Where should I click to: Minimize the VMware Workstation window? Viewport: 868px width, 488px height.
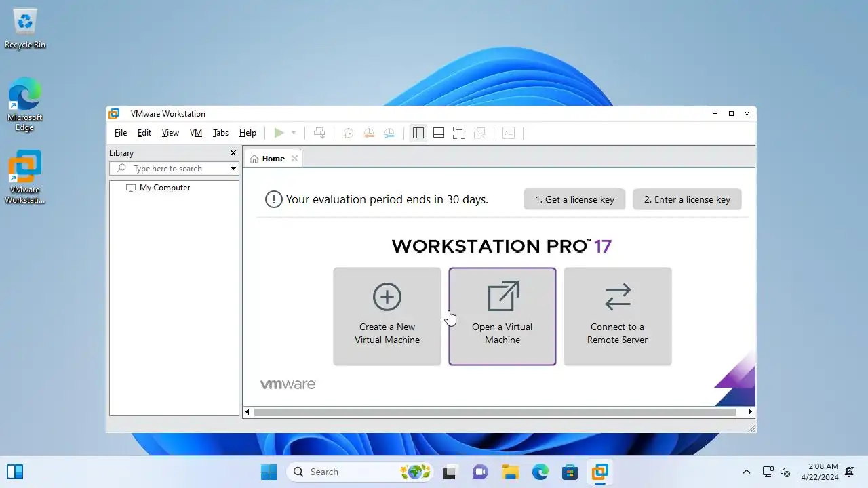715,114
